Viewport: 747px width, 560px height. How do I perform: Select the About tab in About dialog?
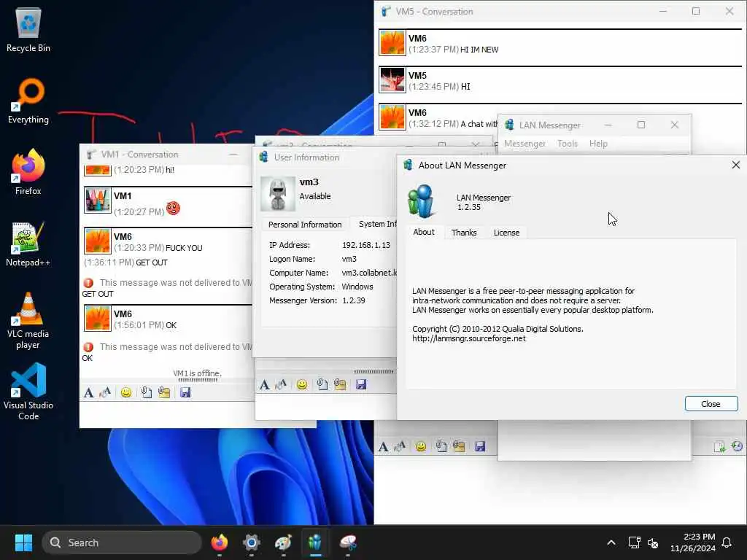point(424,232)
